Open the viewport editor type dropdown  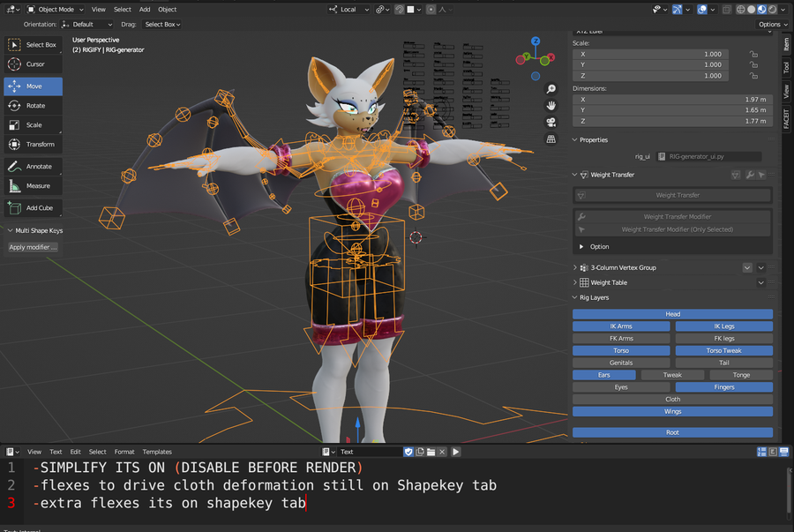pyautogui.click(x=13, y=10)
